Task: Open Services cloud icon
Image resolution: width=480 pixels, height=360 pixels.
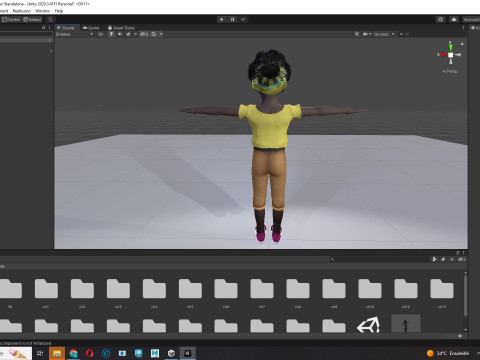Action: pos(454,19)
